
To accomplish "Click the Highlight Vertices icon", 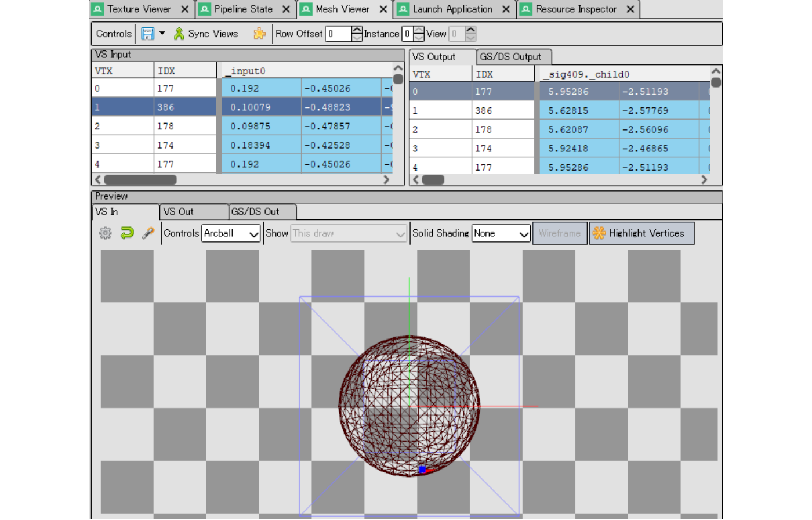I will tap(597, 233).
